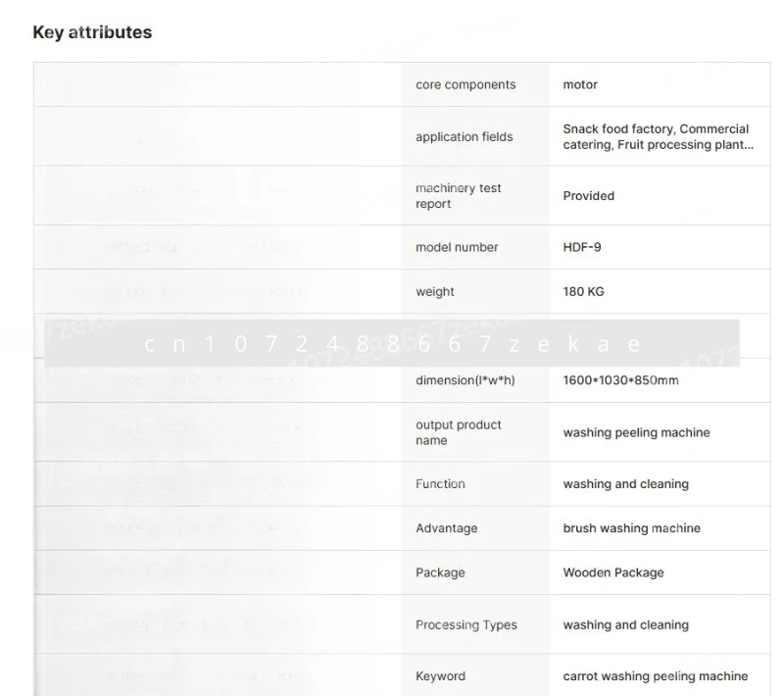Select the Wooden Package value
The image size is (784, 696).
(612, 572)
